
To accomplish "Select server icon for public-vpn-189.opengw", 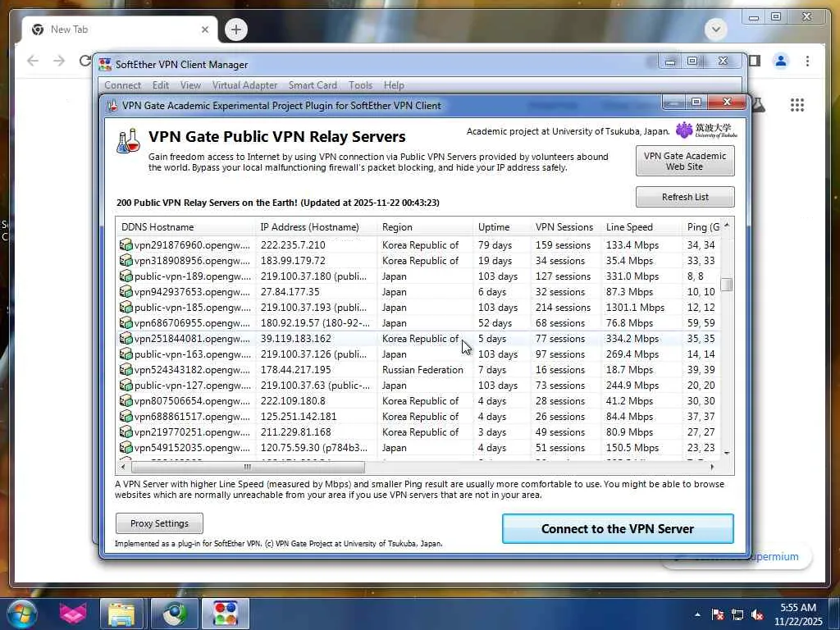I will point(126,276).
